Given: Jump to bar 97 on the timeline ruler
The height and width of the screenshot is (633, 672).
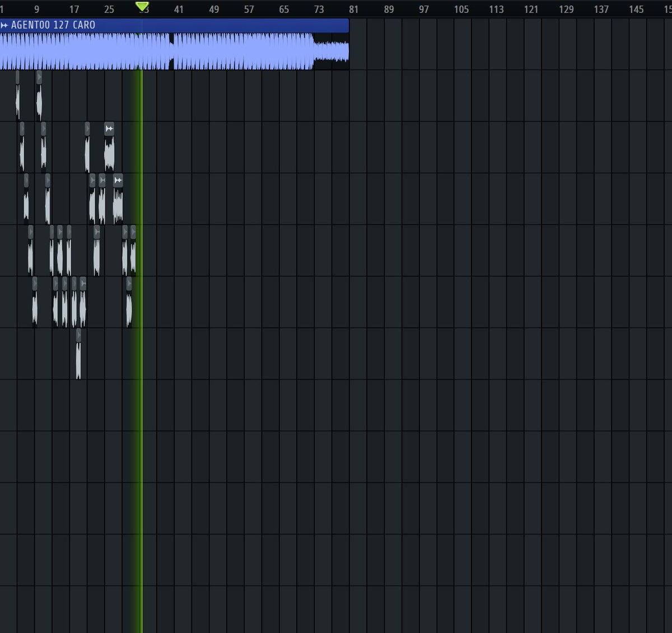Looking at the screenshot, I should tap(424, 10).
